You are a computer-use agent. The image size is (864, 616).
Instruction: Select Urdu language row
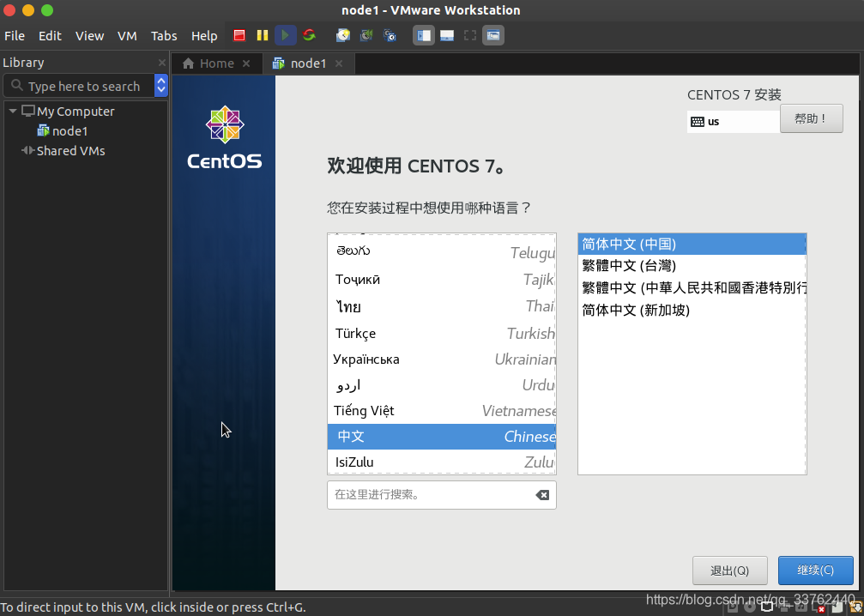pos(442,385)
